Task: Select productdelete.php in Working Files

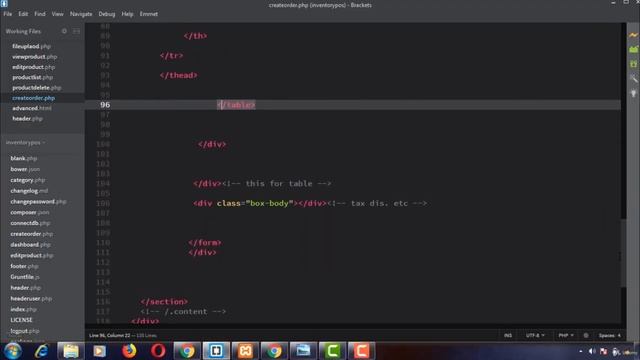Action: 36,88
